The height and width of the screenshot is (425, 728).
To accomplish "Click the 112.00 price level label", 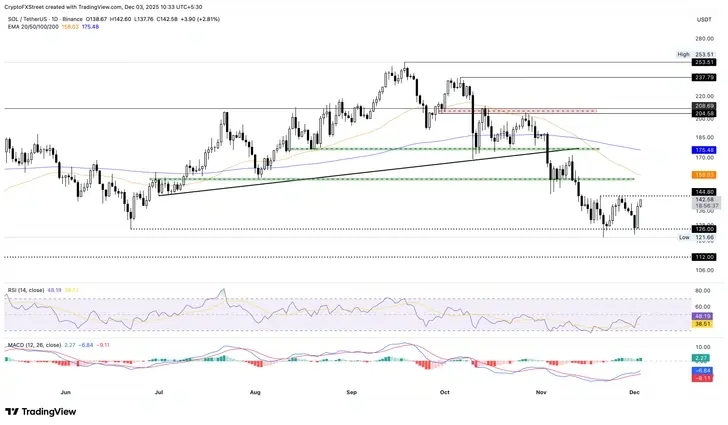I will tap(702, 256).
